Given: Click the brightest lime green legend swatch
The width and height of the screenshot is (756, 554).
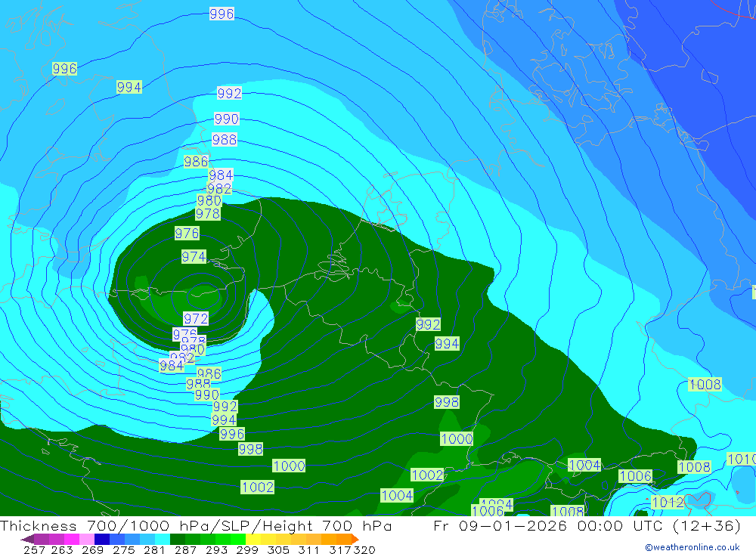Looking at the screenshot, I should [x=238, y=539].
